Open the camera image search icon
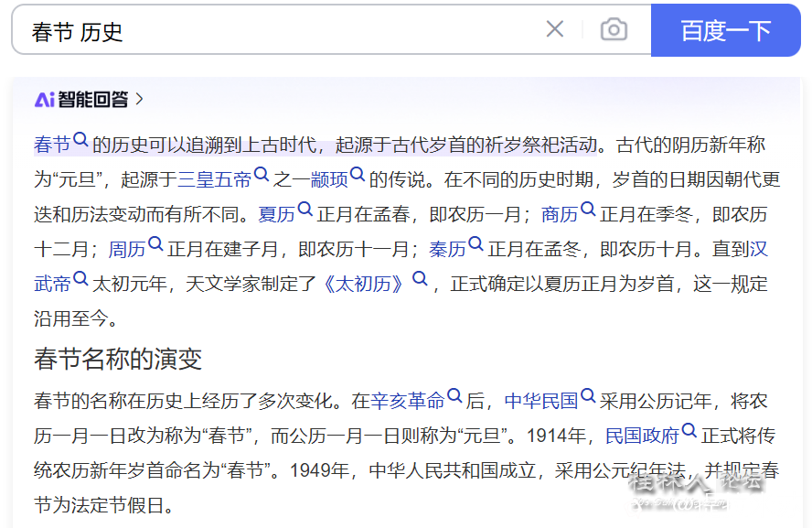 (613, 30)
